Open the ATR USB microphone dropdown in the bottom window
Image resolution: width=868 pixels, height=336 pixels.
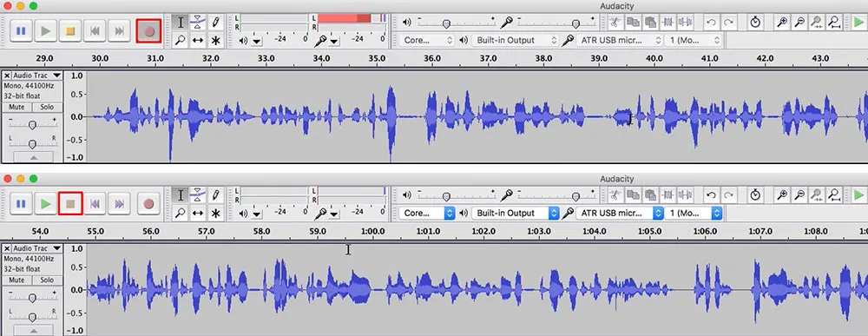tap(620, 213)
